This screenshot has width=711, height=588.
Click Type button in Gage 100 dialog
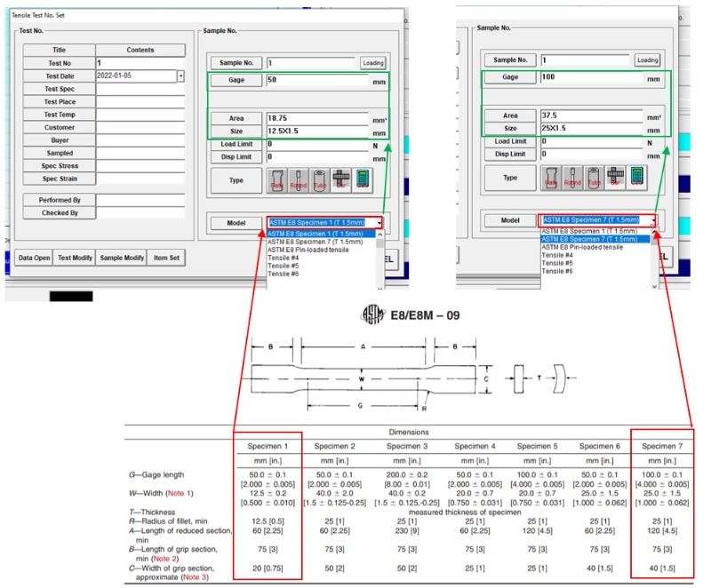pos(510,178)
